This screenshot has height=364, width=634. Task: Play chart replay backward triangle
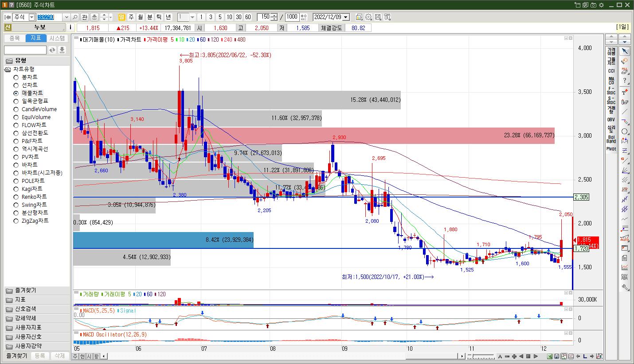[x=521, y=356]
